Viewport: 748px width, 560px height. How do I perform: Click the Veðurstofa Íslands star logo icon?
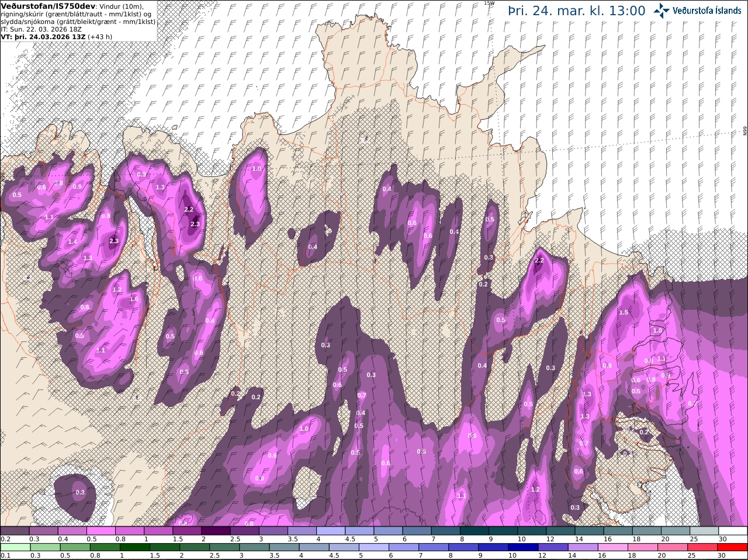point(661,11)
